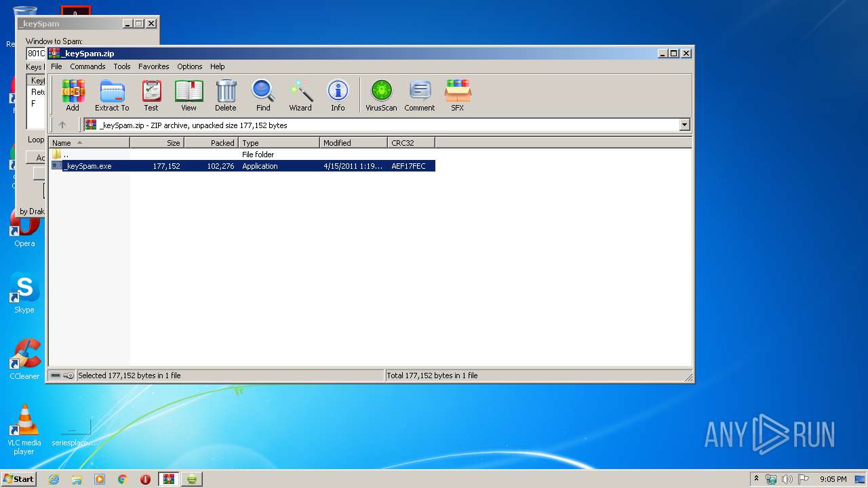The width and height of the screenshot is (868, 488).
Task: Open CCleaner desktop shortcut
Action: tap(24, 360)
